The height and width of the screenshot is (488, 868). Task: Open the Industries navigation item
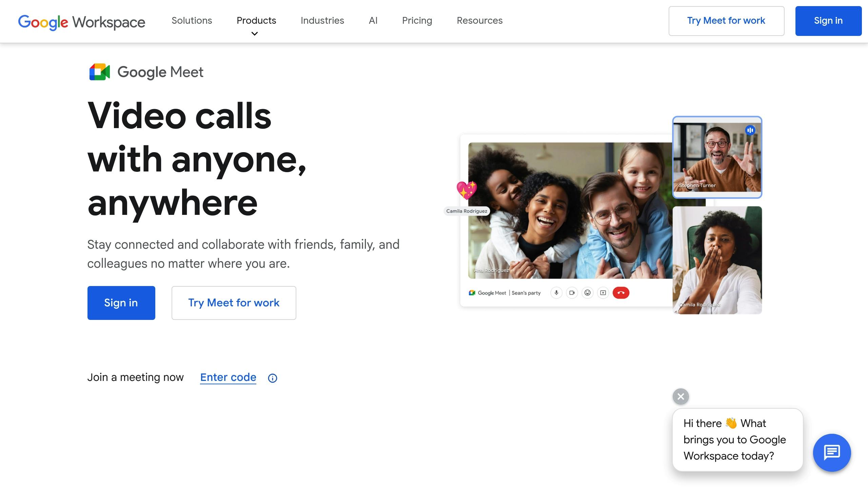pyautogui.click(x=322, y=21)
